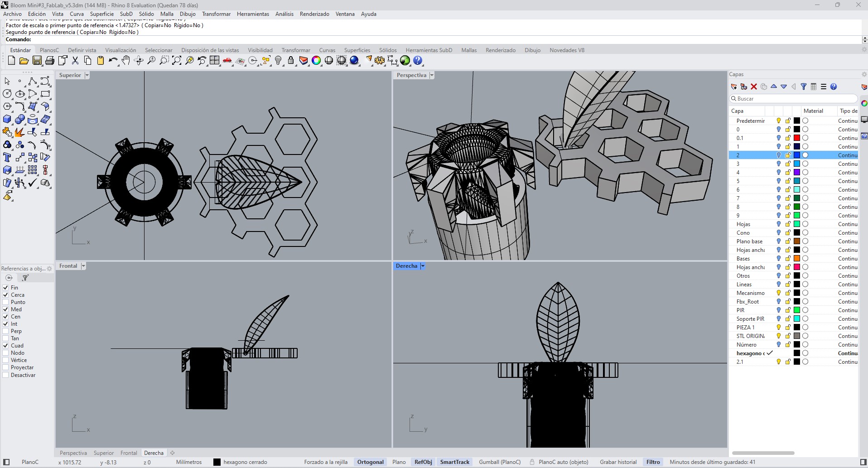Toggle the Med object snap checkbox
868x468 pixels.
click(x=6, y=309)
